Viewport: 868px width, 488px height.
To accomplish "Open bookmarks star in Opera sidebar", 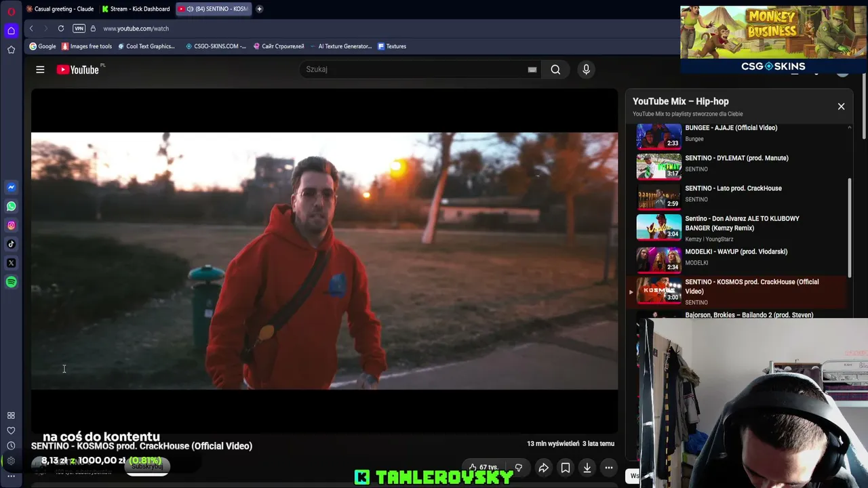I will 11,49.
